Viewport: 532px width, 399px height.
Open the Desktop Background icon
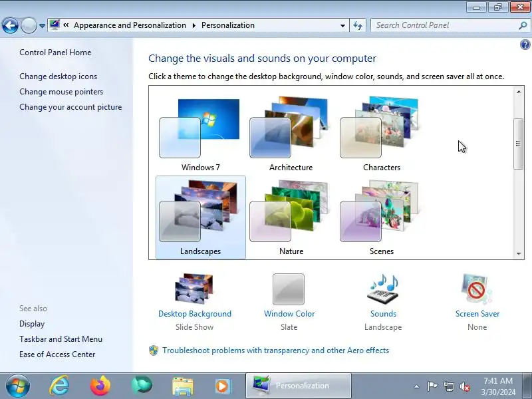tap(194, 289)
